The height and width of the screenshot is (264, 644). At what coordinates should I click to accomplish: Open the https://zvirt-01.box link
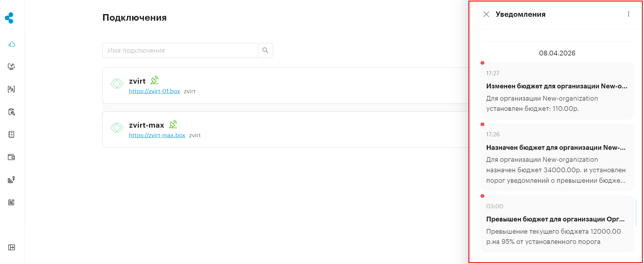click(x=155, y=91)
